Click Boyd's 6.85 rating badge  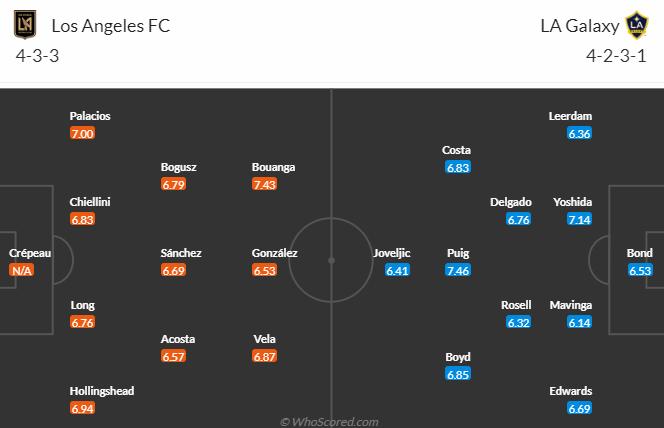coord(458,374)
